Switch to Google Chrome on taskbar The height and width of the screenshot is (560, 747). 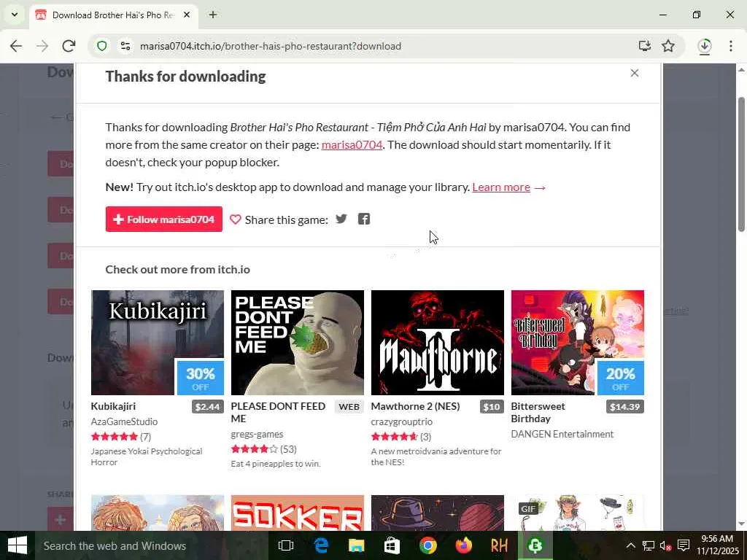[427, 545]
